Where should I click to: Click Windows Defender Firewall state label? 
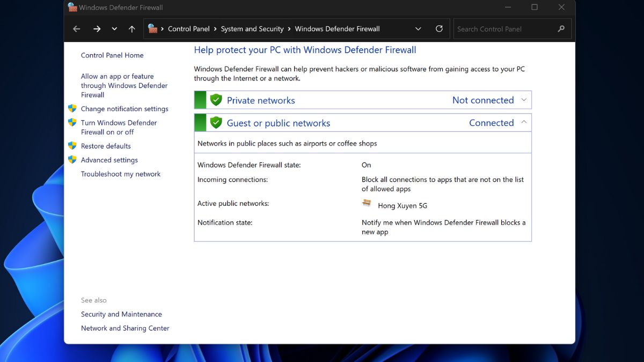249,165
